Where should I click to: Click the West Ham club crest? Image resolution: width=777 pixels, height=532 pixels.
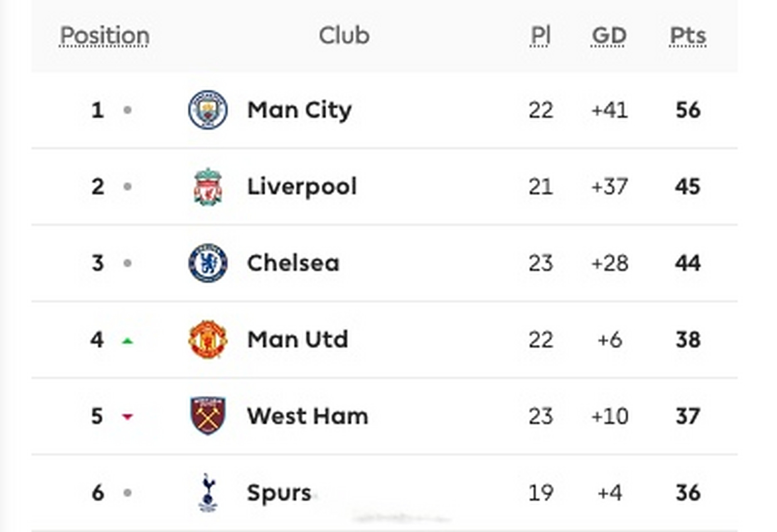[x=208, y=416]
